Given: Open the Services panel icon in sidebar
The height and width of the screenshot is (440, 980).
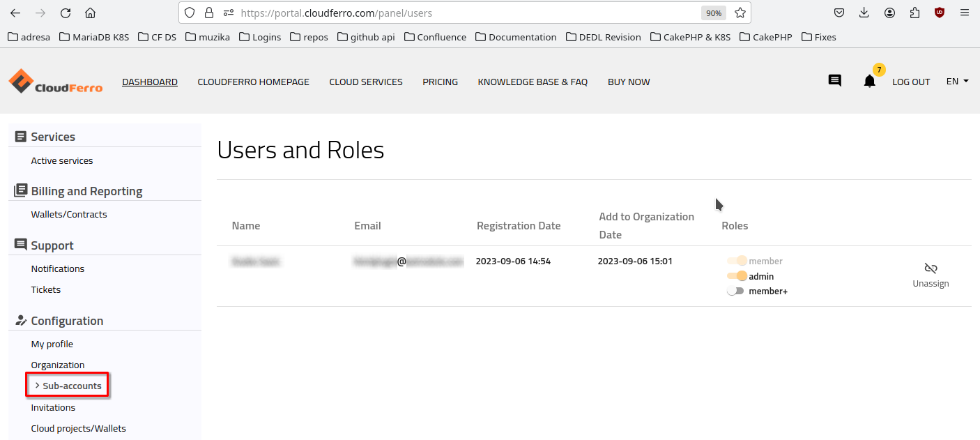Looking at the screenshot, I should 20,135.
